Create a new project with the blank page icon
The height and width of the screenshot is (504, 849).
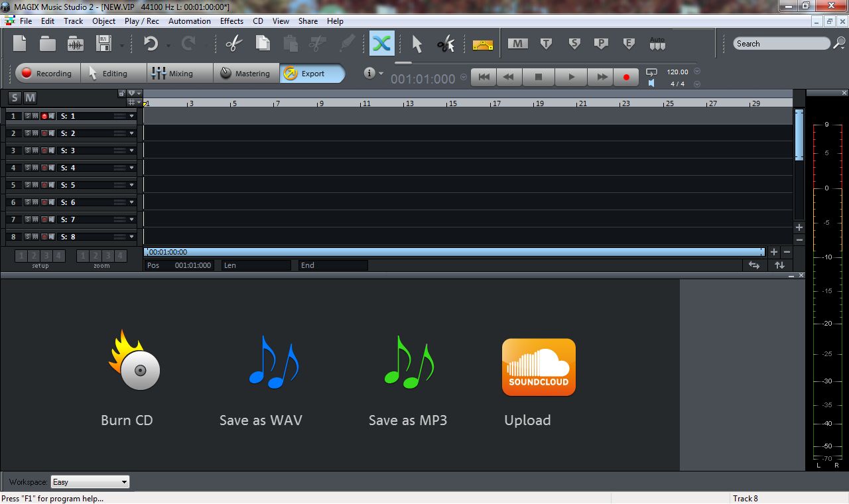(20, 44)
